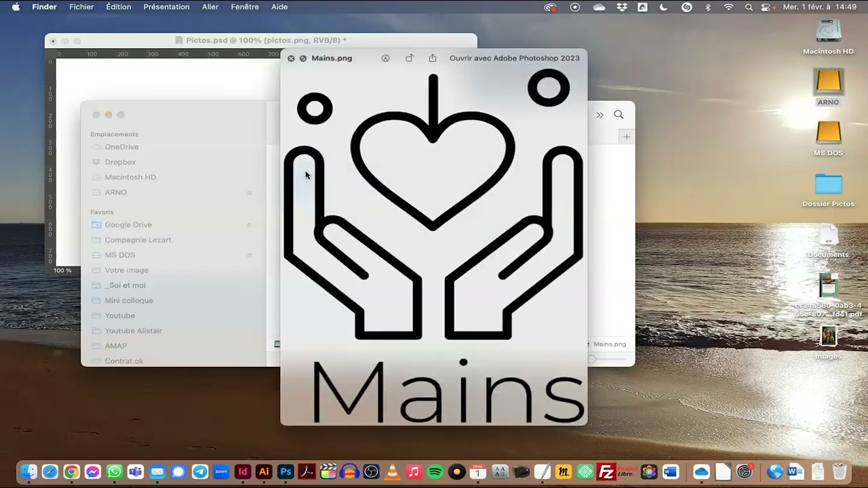The image size is (868, 488).
Task: Launch Google Chrome from the dock
Action: point(71,472)
